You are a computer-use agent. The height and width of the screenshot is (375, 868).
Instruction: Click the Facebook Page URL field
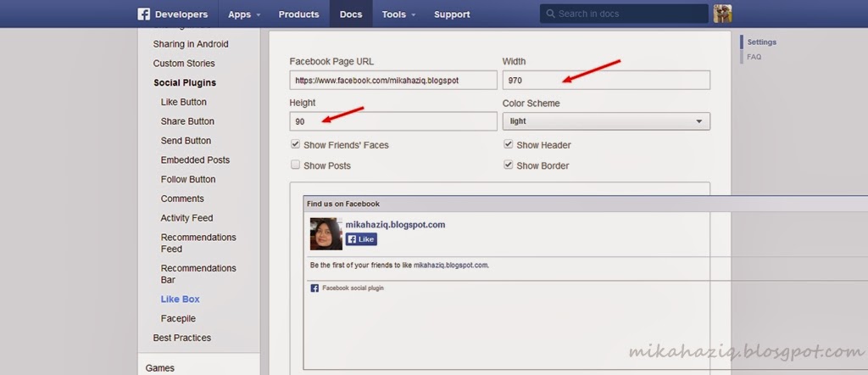393,80
